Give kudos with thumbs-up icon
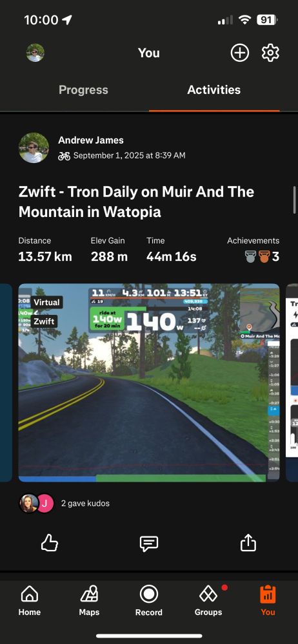298x644 pixels. [x=50, y=544]
